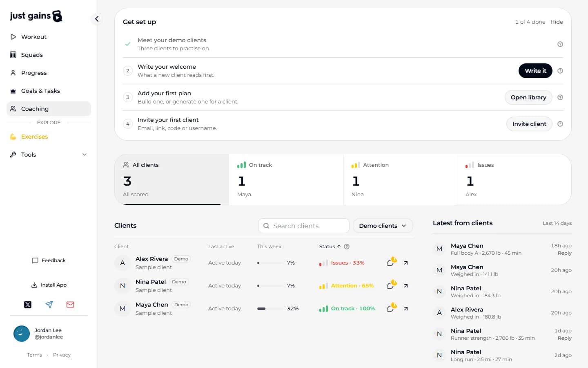
Task: Open Maya Chen client row
Action: [264, 309]
